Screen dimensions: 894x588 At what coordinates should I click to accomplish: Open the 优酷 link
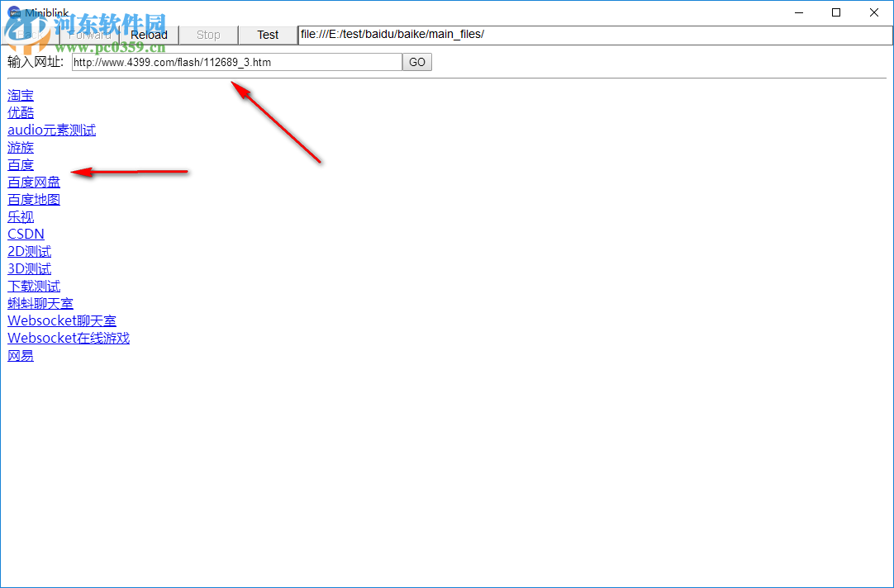point(21,113)
